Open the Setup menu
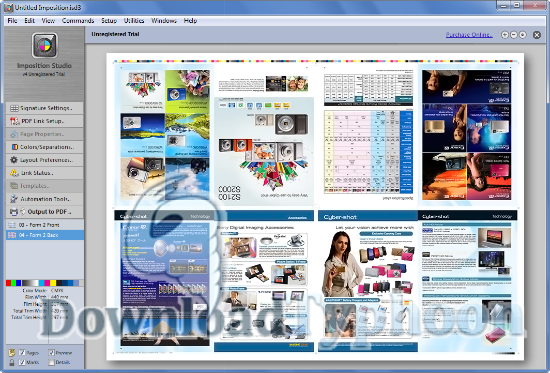Image resolution: width=550 pixels, height=373 pixels. point(109,21)
